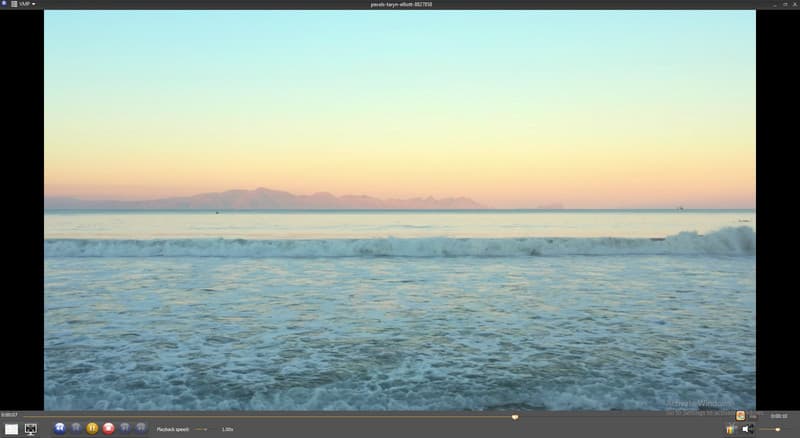Click the fast forward button
The height and width of the screenshot is (438, 800).
click(x=124, y=428)
